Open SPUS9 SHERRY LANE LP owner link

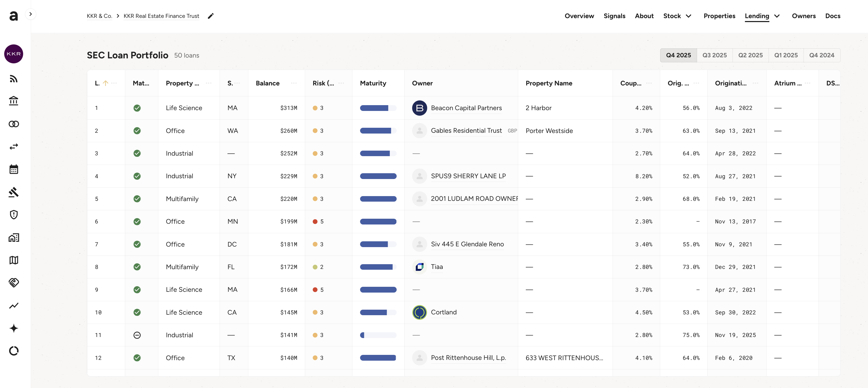point(468,176)
